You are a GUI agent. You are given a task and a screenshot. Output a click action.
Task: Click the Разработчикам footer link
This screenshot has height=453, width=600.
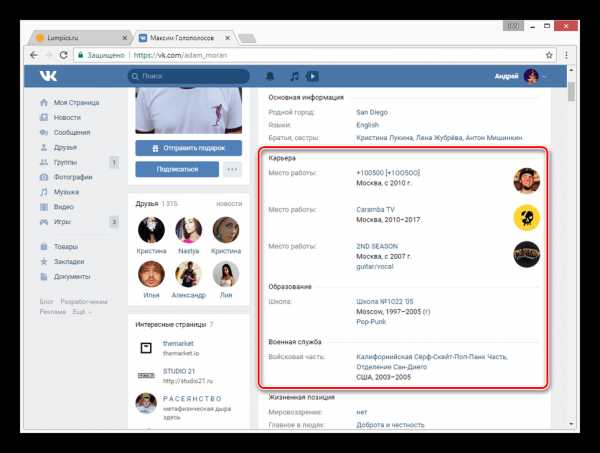[x=84, y=302]
